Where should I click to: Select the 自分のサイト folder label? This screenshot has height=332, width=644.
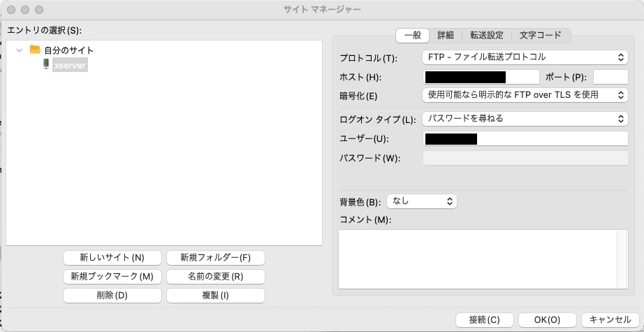click(x=69, y=50)
